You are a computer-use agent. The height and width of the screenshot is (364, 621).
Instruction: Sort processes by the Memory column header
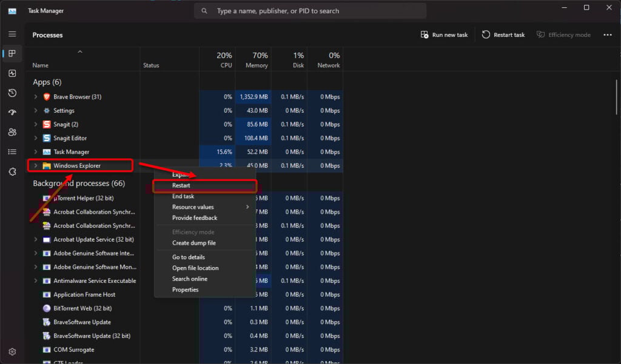(253, 60)
